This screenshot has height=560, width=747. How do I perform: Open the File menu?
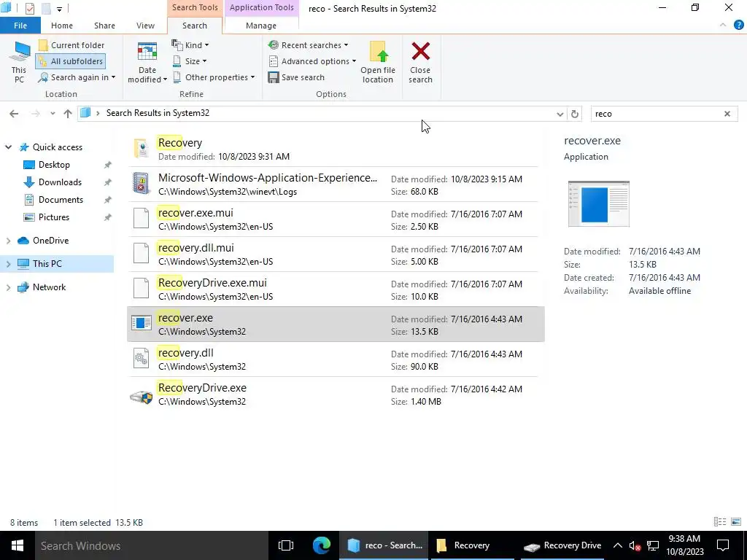tap(20, 26)
